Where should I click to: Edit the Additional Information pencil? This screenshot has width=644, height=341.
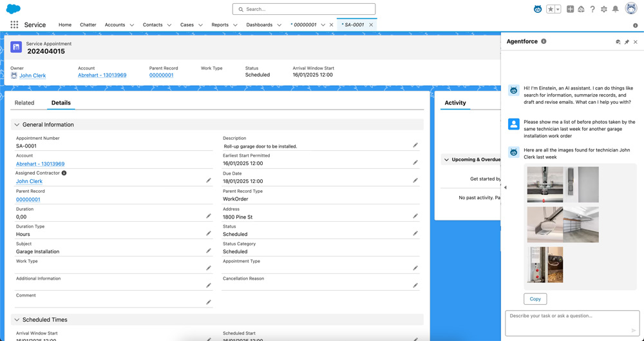point(209,285)
